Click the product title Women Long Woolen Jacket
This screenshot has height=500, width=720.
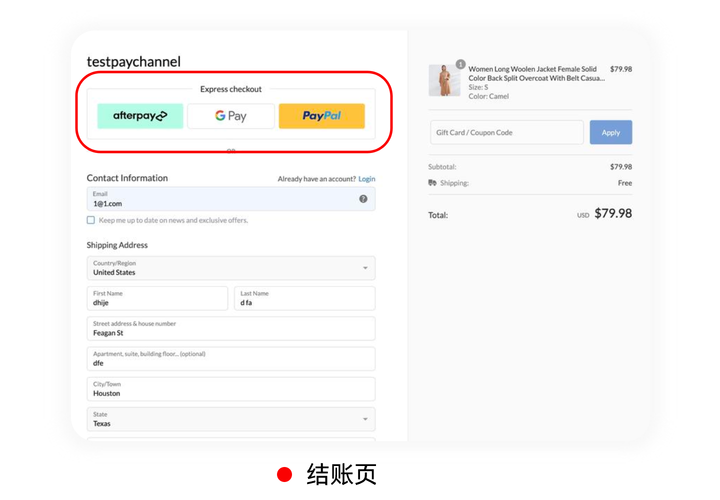[x=536, y=73]
